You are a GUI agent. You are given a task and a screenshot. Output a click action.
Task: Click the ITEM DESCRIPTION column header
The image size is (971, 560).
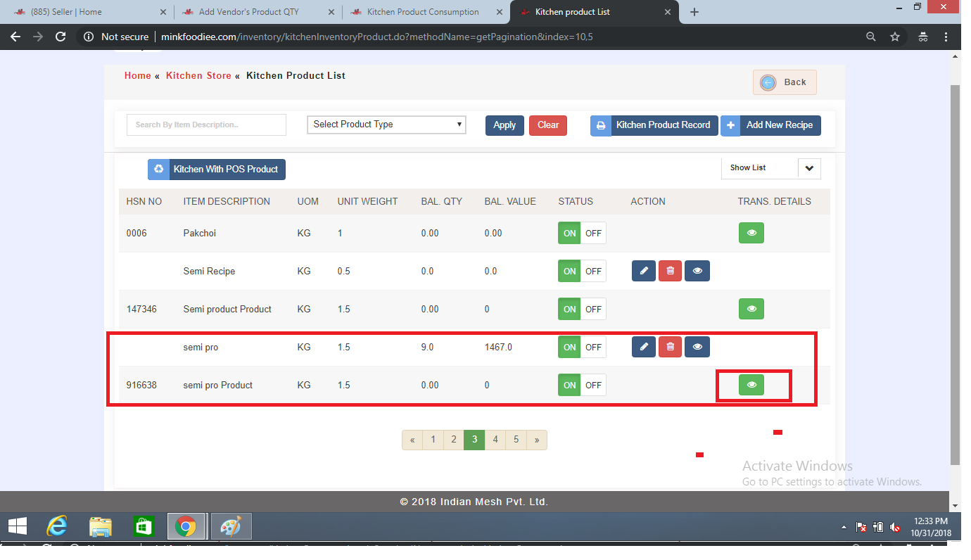point(227,201)
